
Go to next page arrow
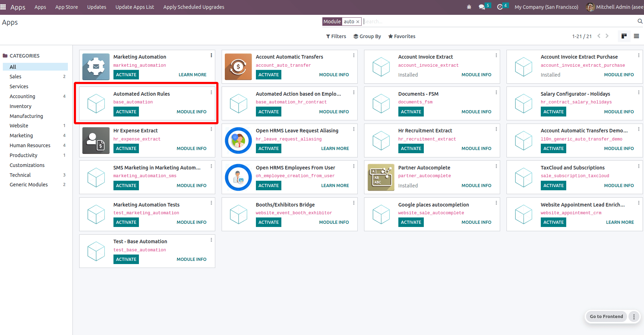607,36
